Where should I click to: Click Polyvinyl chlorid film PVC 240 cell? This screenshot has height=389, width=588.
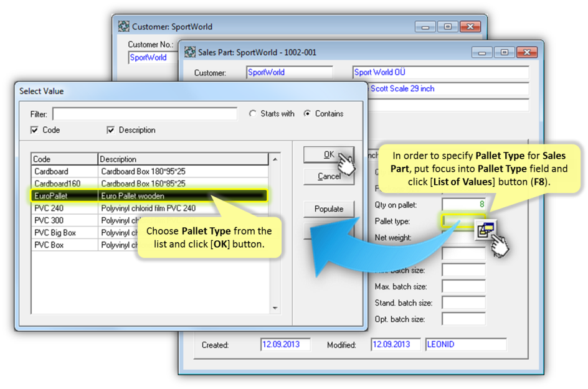click(183, 208)
